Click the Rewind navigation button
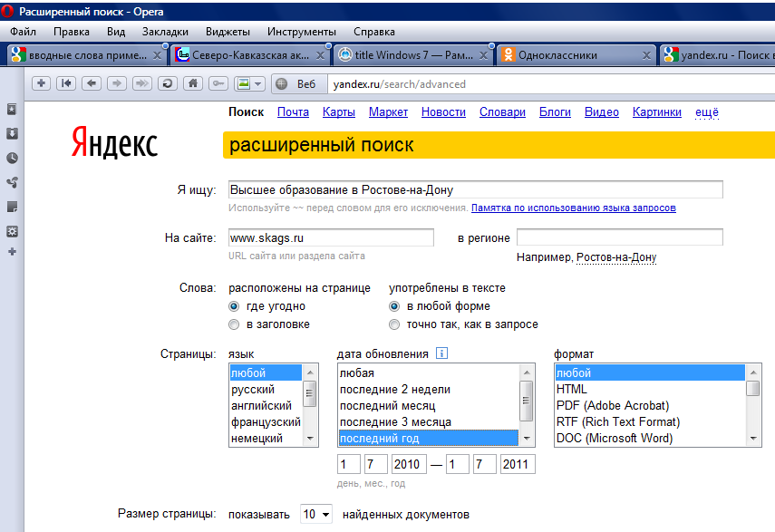Viewport: 775px width, 532px height. [66, 83]
